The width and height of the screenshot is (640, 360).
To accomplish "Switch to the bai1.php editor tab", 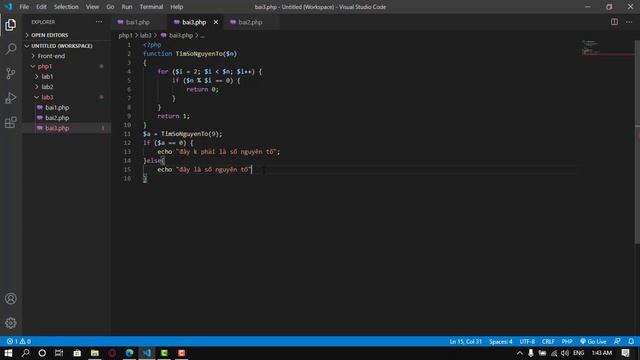I will pos(139,22).
